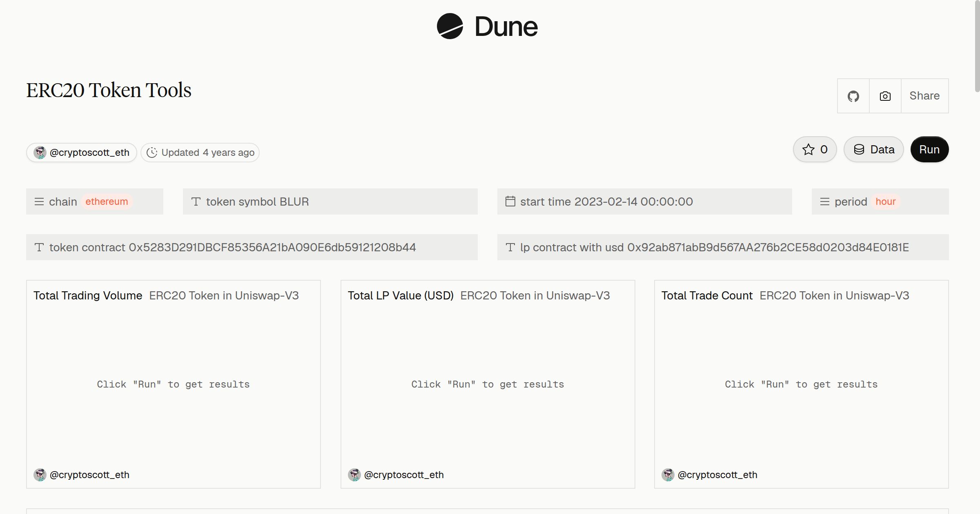The height and width of the screenshot is (514, 980).
Task: Click the Updated 4 years ago chip
Action: click(x=200, y=153)
